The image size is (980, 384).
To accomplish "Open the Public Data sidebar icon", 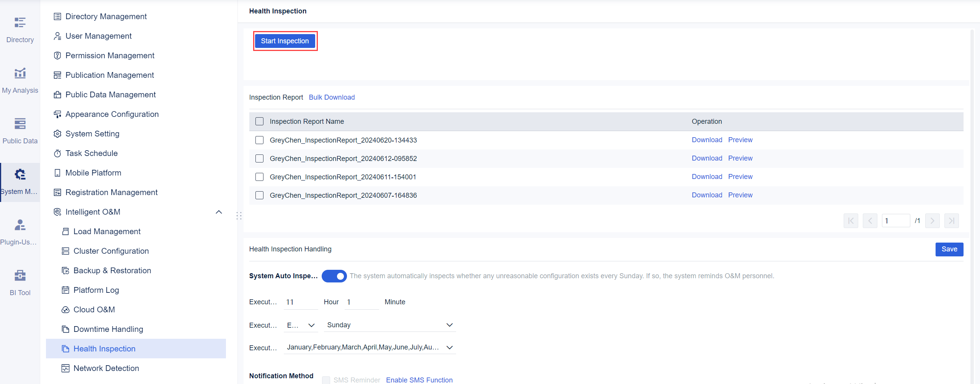I will 20,131.
